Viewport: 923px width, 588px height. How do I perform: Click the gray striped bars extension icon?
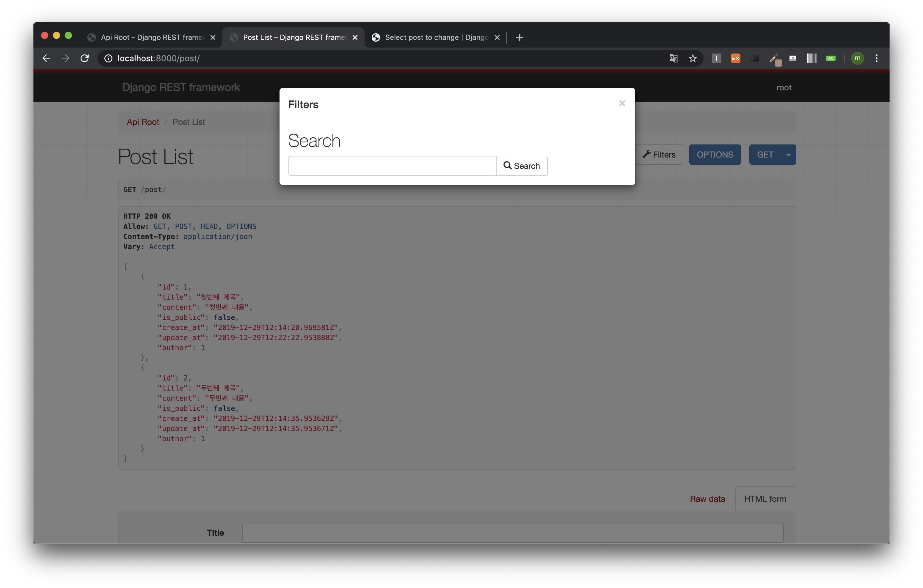coord(811,58)
